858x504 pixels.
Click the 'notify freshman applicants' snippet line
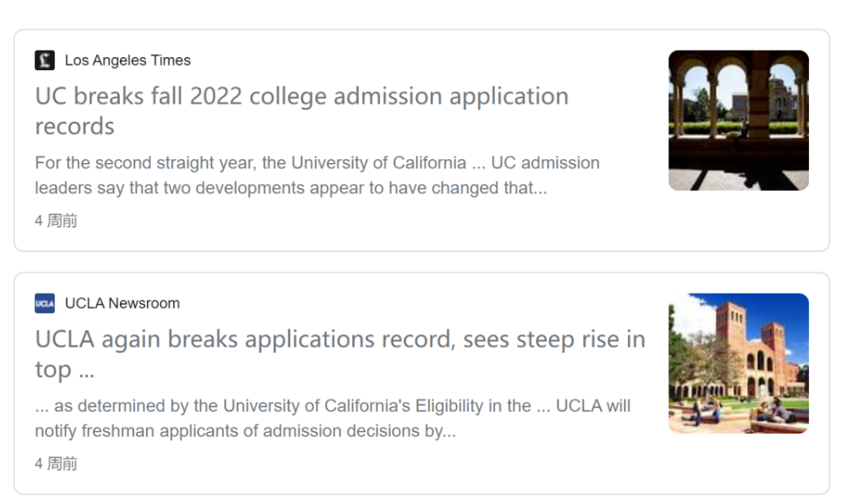pos(245,431)
